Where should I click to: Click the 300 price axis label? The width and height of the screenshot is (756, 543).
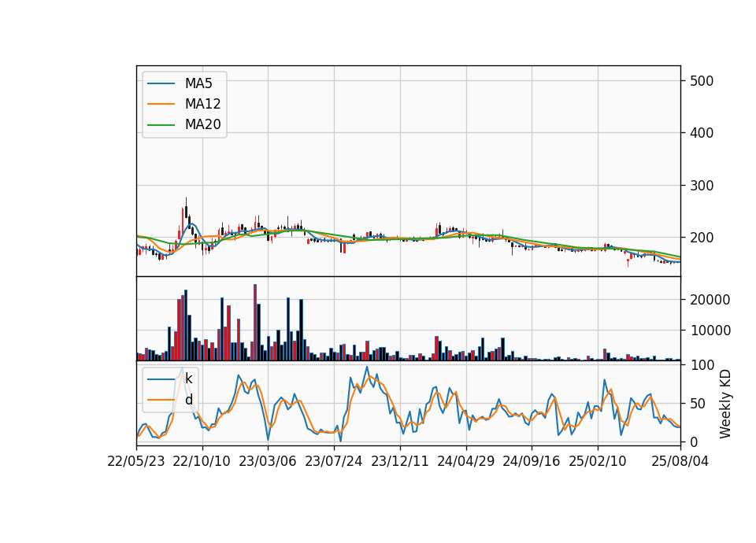coord(702,186)
